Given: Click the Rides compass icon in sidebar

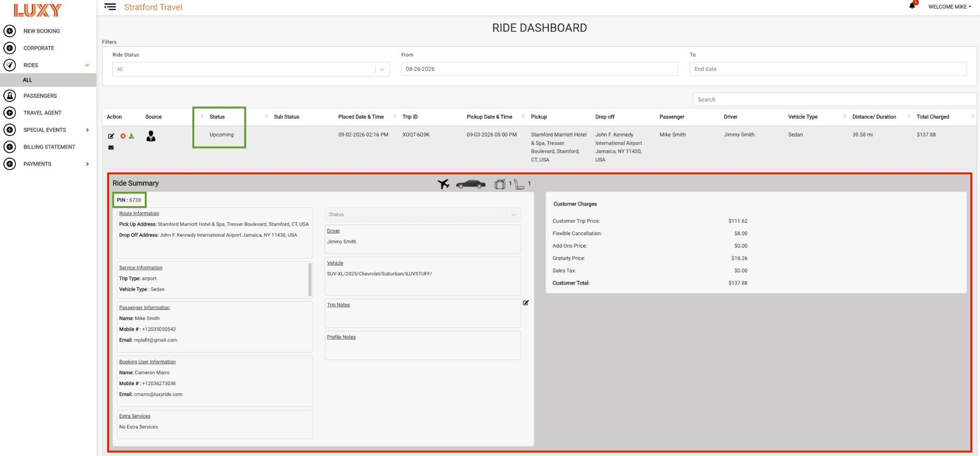Looking at the screenshot, I should (10, 65).
